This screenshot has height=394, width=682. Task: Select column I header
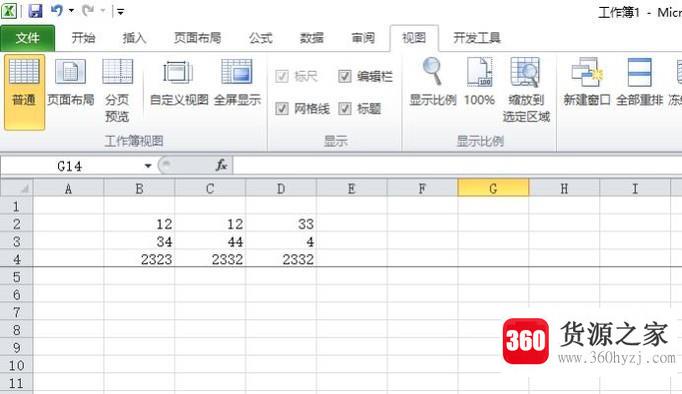pos(635,188)
